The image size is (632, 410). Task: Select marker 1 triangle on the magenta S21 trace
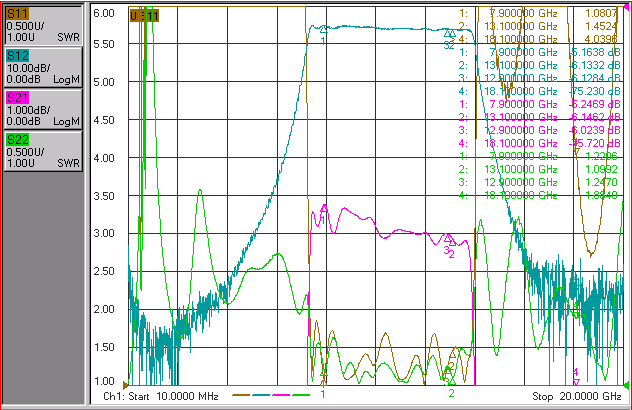[324, 208]
